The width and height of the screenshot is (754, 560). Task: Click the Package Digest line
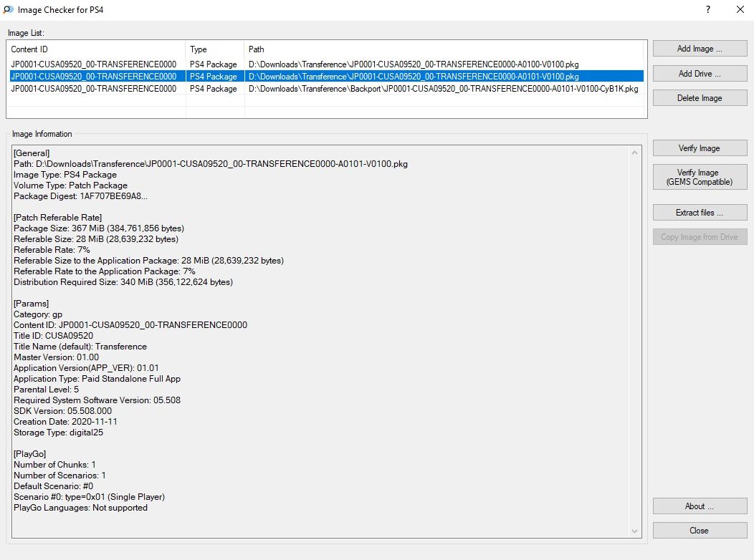pos(80,196)
